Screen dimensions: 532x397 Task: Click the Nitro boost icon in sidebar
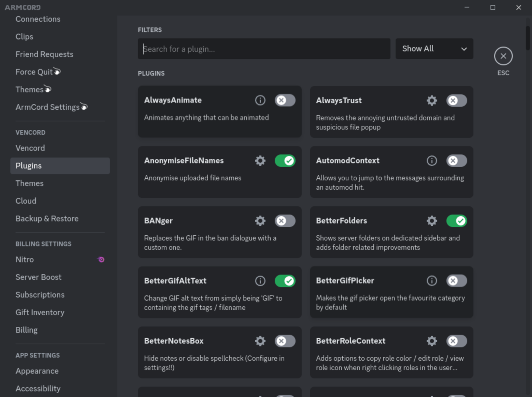tap(100, 259)
